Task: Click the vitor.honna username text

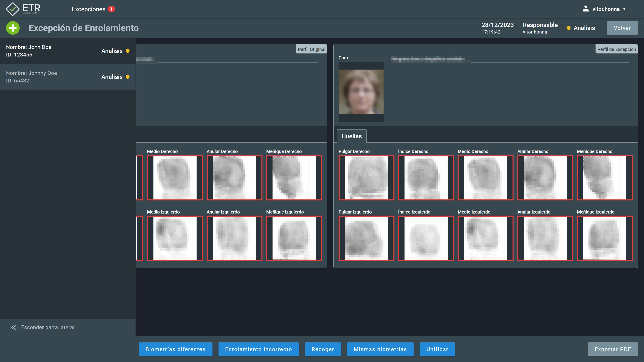Action: coord(606,9)
